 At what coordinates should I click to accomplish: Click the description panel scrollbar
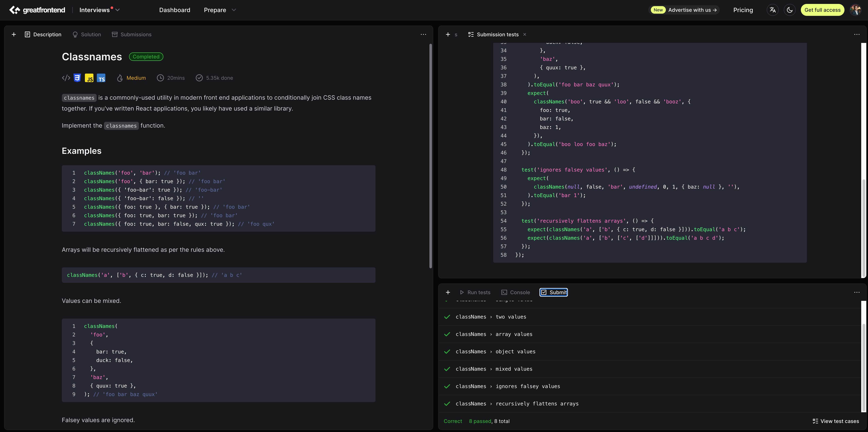[430, 156]
